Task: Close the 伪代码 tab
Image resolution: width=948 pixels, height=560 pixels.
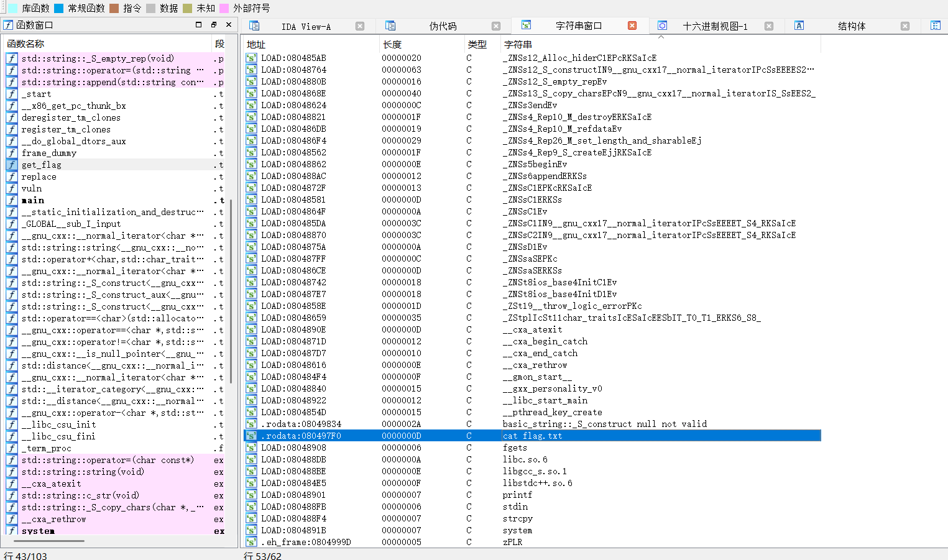Action: click(496, 26)
